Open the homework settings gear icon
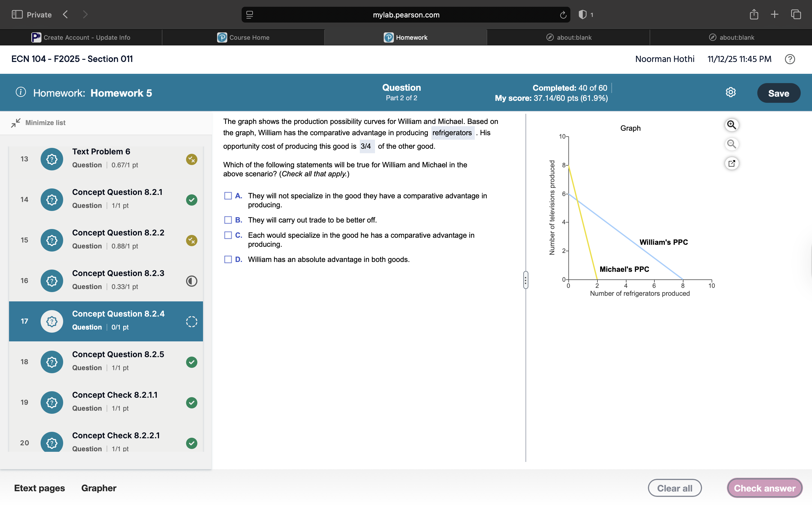This screenshot has height=507, width=812. click(731, 93)
